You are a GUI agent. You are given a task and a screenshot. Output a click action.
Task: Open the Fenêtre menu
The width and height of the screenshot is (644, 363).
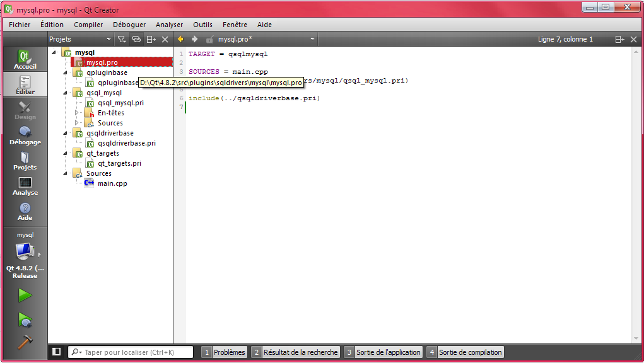point(235,25)
